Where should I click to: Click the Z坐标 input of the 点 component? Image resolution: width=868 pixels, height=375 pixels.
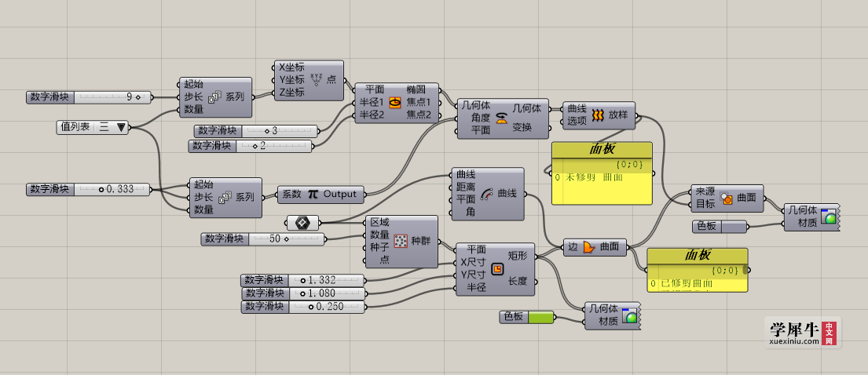pos(291,93)
